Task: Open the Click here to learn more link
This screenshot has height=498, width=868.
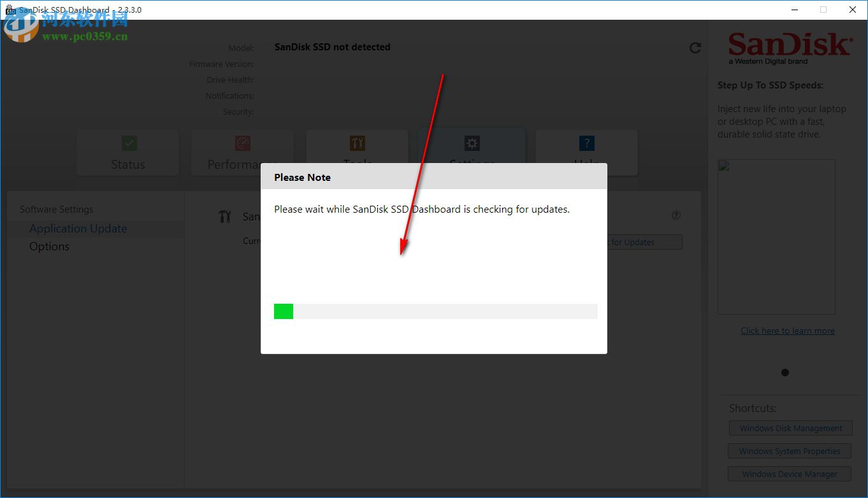Action: click(x=788, y=331)
